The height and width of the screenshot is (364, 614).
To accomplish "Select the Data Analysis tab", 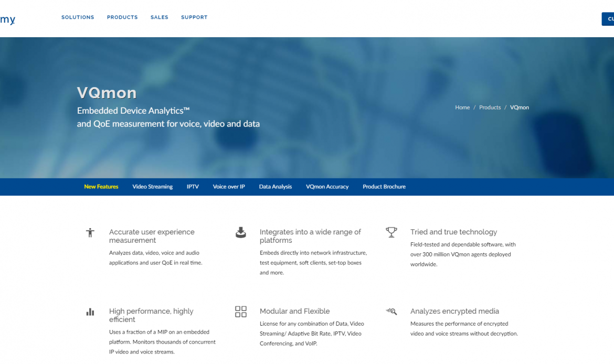I will (276, 187).
